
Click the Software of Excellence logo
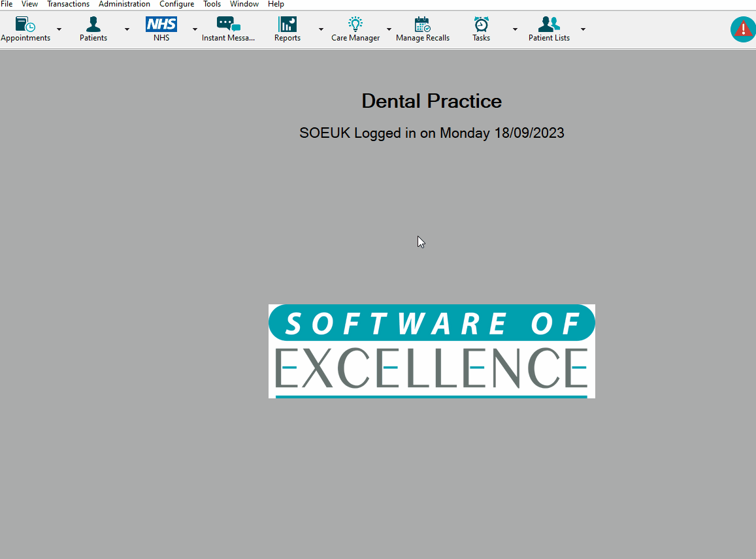[431, 351]
